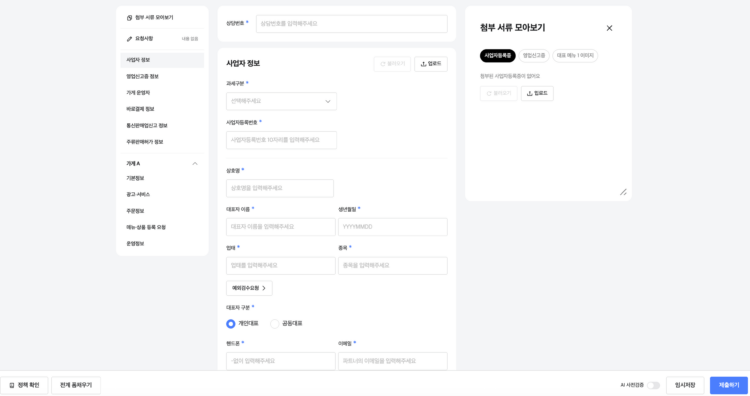Focus the 업태 input field

281,265
